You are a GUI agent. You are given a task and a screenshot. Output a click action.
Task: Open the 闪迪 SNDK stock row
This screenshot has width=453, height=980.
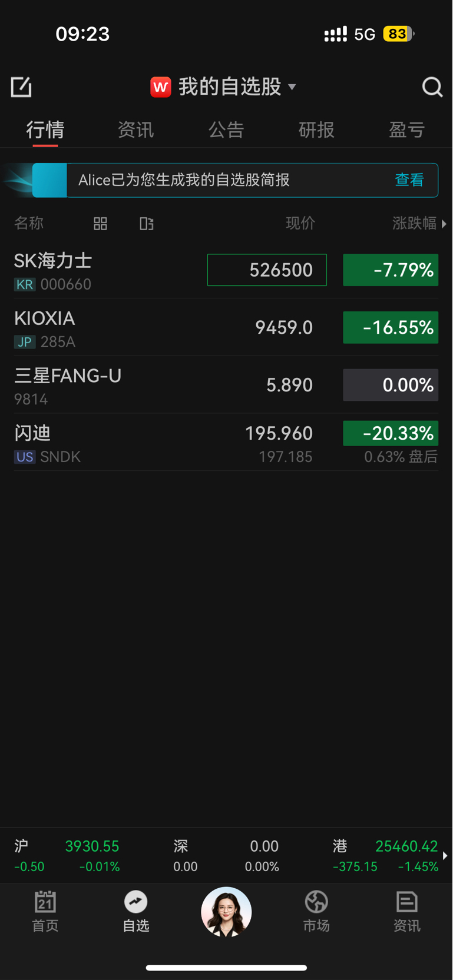(226, 443)
